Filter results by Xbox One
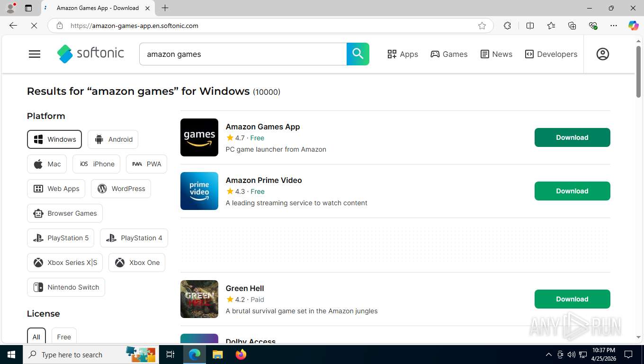 coord(137,263)
